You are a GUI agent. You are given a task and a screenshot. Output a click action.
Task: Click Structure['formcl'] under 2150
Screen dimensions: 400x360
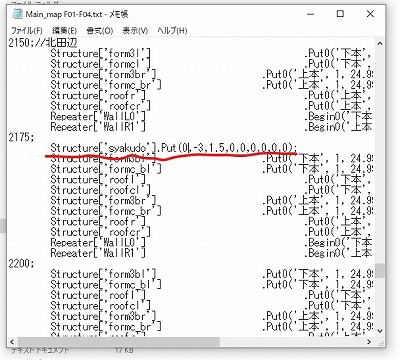[101, 64]
